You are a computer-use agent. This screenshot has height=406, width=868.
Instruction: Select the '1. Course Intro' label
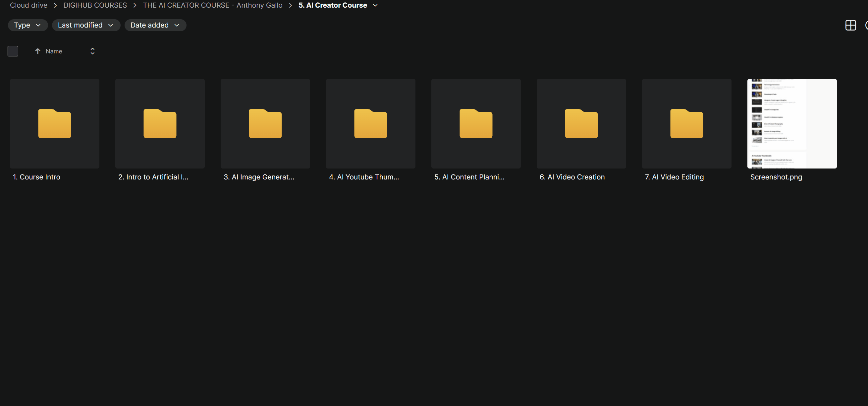click(x=36, y=177)
